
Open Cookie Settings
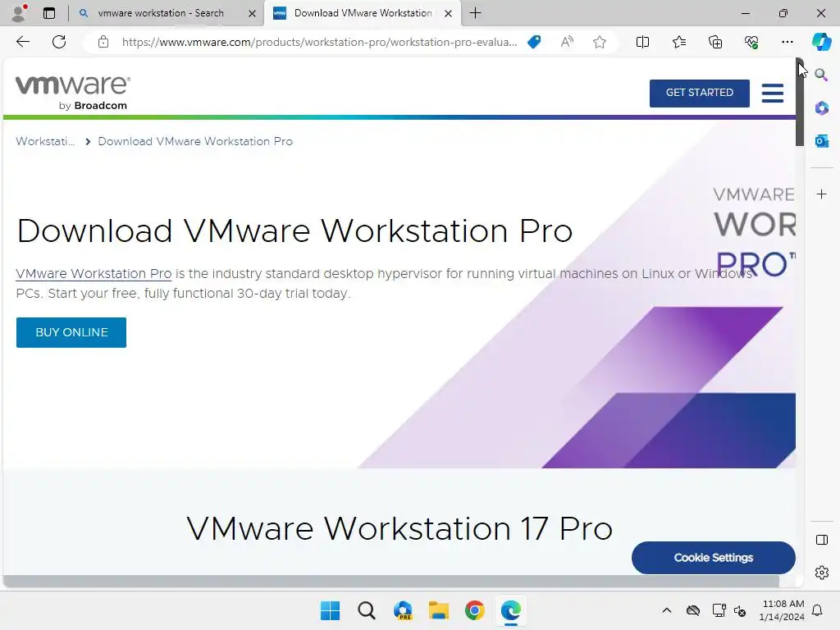coord(713,558)
